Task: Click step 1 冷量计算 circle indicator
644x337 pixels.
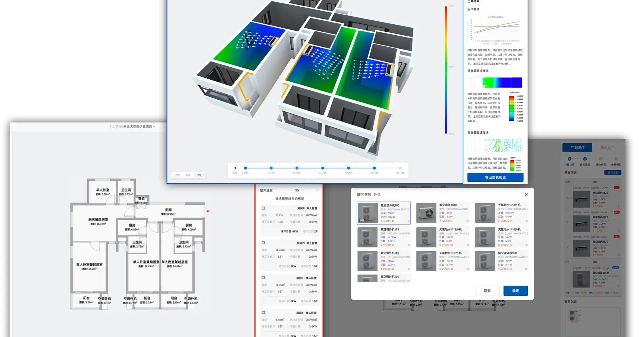Action: tap(569, 159)
